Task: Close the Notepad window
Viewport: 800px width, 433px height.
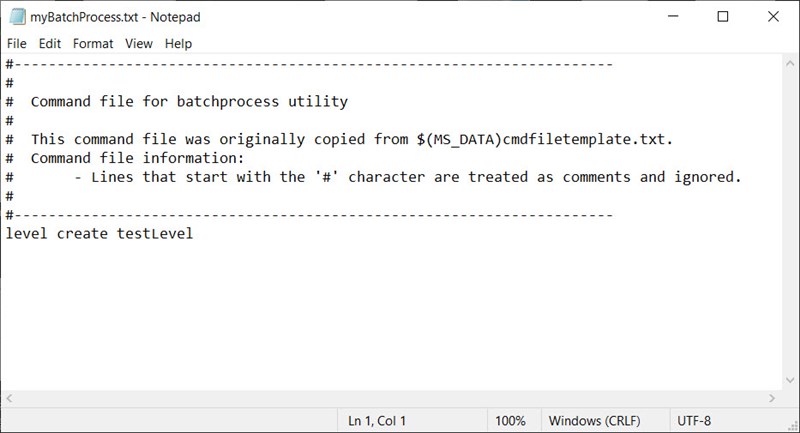Action: (x=773, y=16)
